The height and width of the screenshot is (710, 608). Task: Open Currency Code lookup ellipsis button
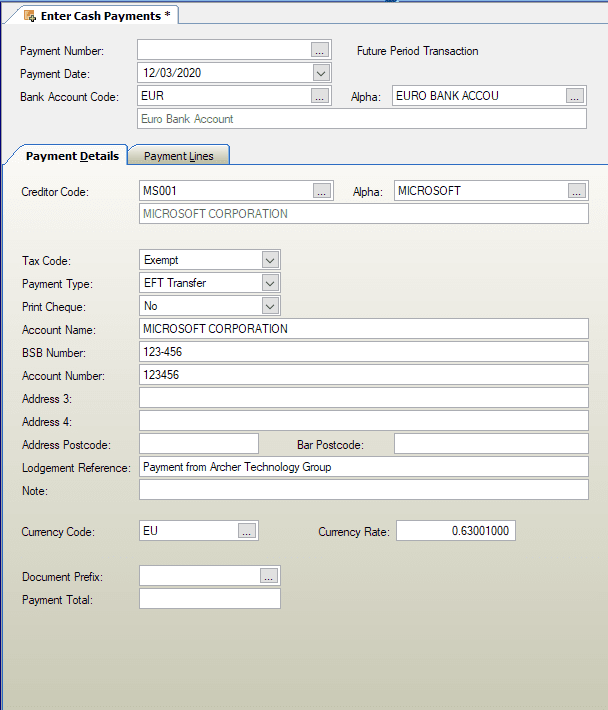pyautogui.click(x=247, y=531)
